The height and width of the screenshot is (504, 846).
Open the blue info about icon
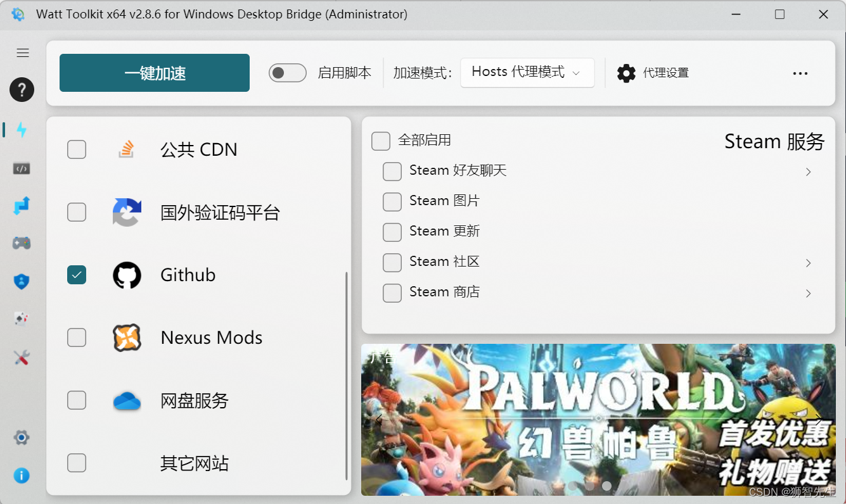point(22,476)
